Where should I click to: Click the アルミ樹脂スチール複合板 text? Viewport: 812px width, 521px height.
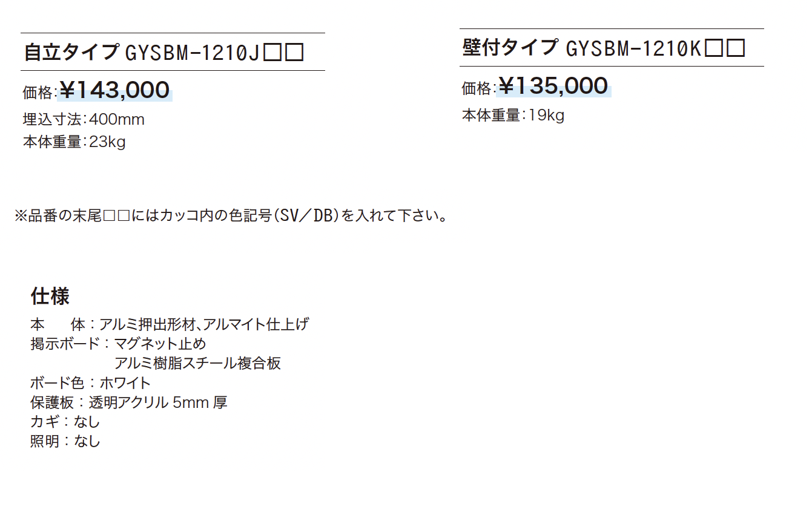pyautogui.click(x=197, y=363)
